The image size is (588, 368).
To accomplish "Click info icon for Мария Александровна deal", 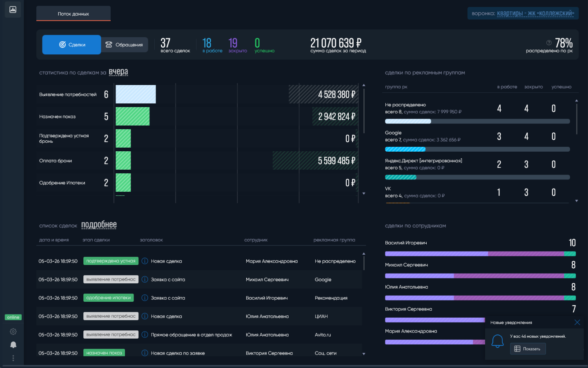I will [x=145, y=261].
